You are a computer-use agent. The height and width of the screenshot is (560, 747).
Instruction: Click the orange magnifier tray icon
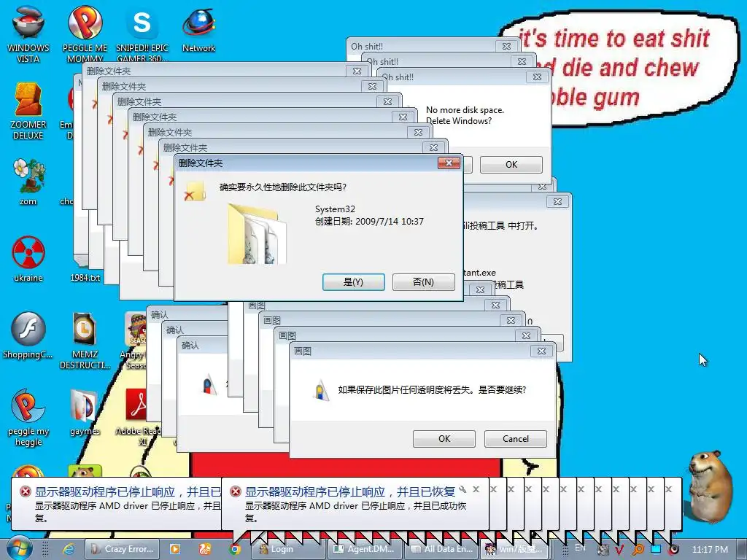coord(638,550)
